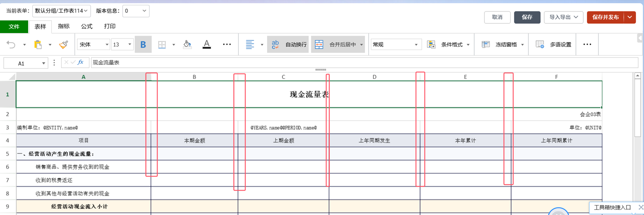This screenshot has width=644, height=215.
Task: Pick fill color with paint bucket
Action: 187,44
